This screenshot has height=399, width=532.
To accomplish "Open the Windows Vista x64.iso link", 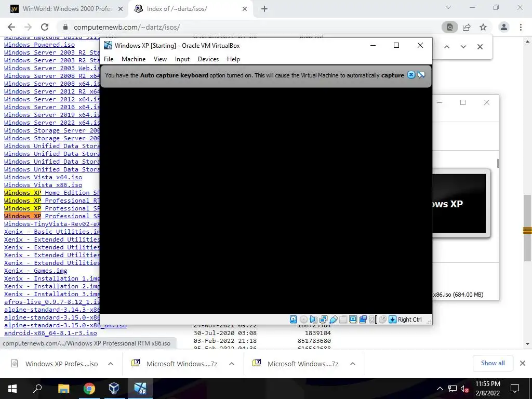I will (43, 177).
